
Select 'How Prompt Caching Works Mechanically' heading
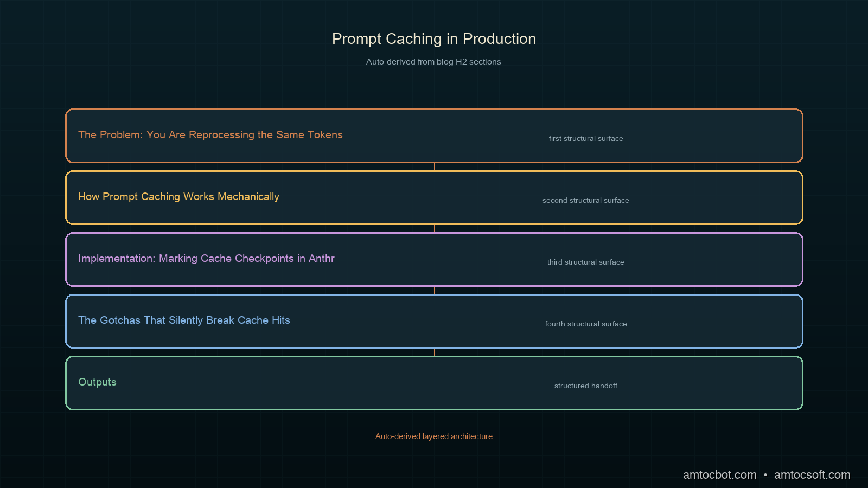pyautogui.click(x=178, y=196)
